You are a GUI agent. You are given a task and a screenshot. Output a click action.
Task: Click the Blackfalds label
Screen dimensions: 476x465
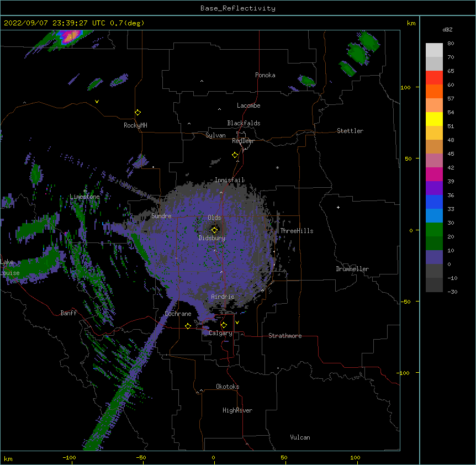click(x=244, y=123)
